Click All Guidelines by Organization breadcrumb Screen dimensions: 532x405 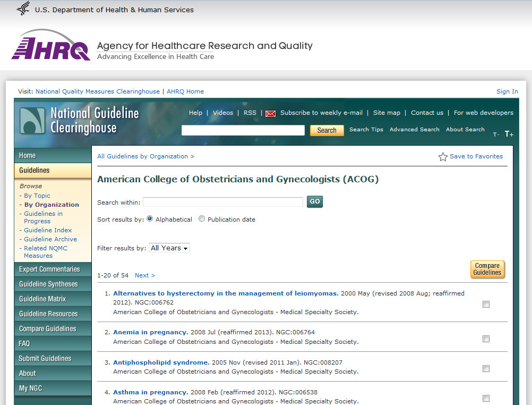coord(145,156)
